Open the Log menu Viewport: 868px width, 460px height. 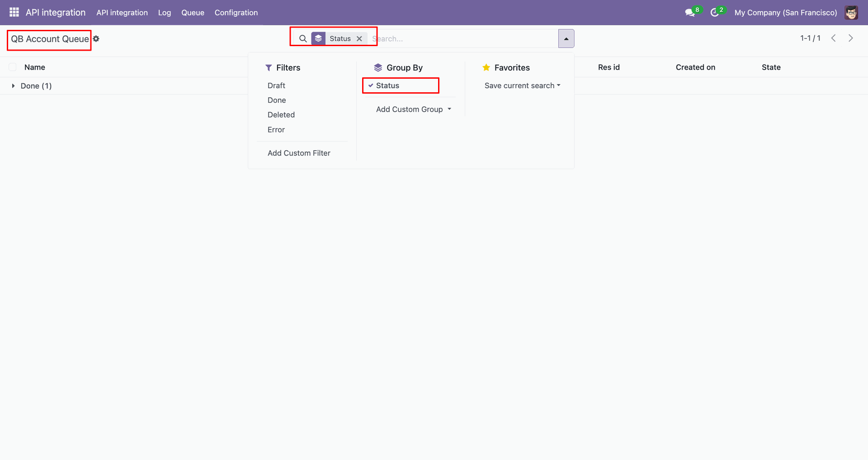pos(165,13)
